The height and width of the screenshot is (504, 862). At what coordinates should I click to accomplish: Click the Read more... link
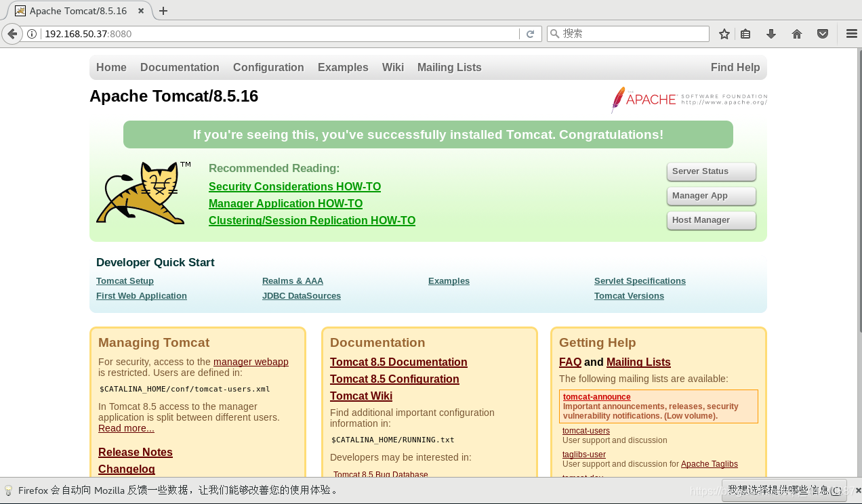[126, 428]
